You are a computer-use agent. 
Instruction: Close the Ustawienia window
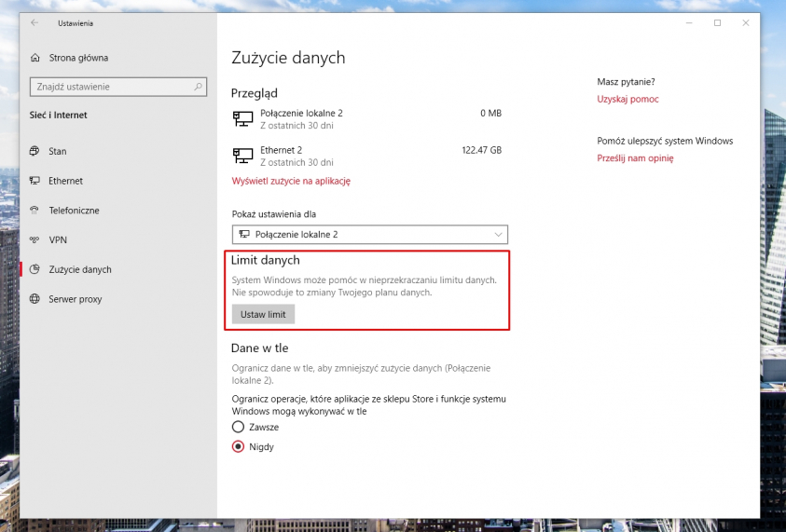(745, 23)
